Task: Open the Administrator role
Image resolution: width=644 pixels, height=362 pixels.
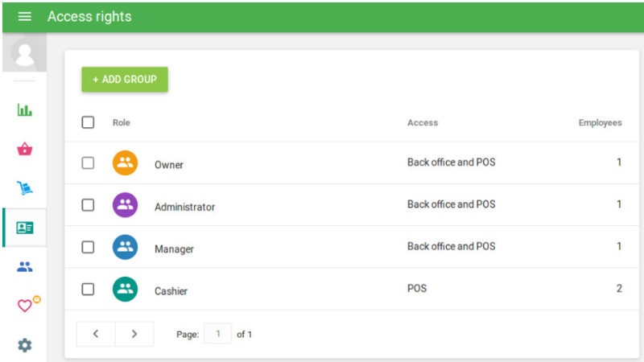Action: click(x=184, y=207)
